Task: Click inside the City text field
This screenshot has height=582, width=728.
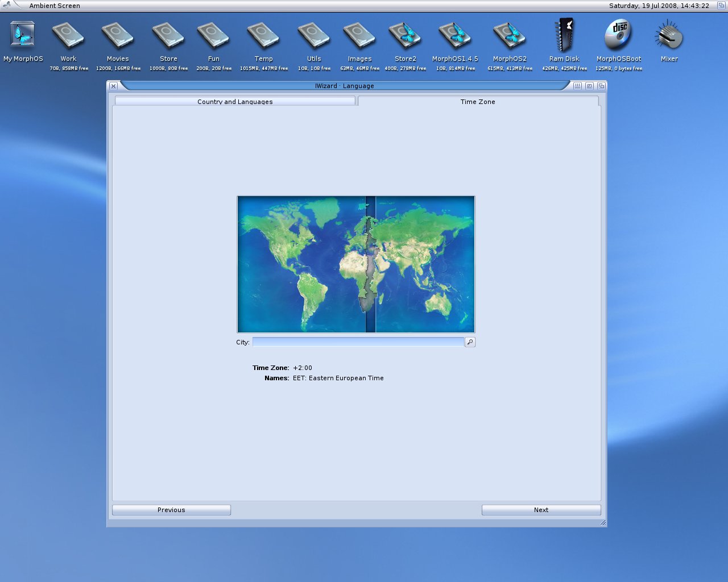Action: (x=358, y=342)
